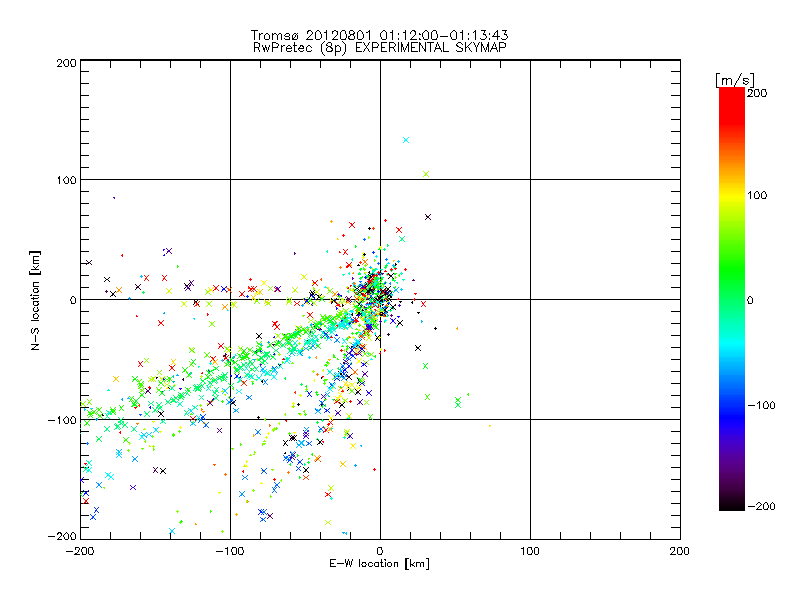The width and height of the screenshot is (800, 600).
Task: Click the plot title 'Tromsø 20120801 01:12:00-01:13:43'
Action: tap(379, 35)
